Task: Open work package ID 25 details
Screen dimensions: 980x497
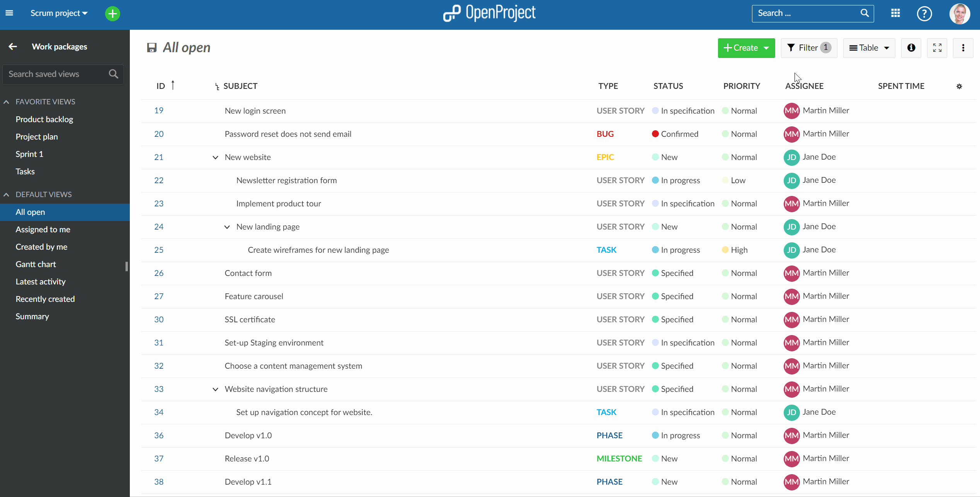Action: tap(158, 250)
